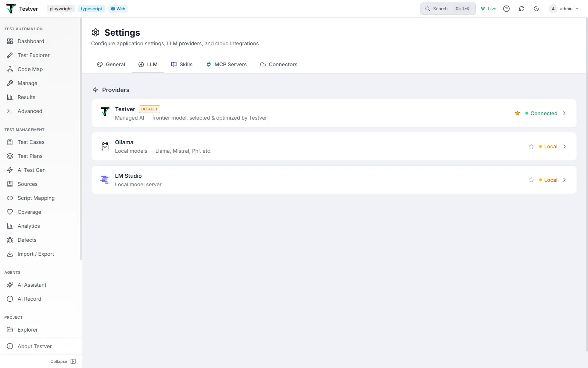Image resolution: width=588 pixels, height=368 pixels.
Task: Click the Providers lightning icon
Action: (x=96, y=90)
